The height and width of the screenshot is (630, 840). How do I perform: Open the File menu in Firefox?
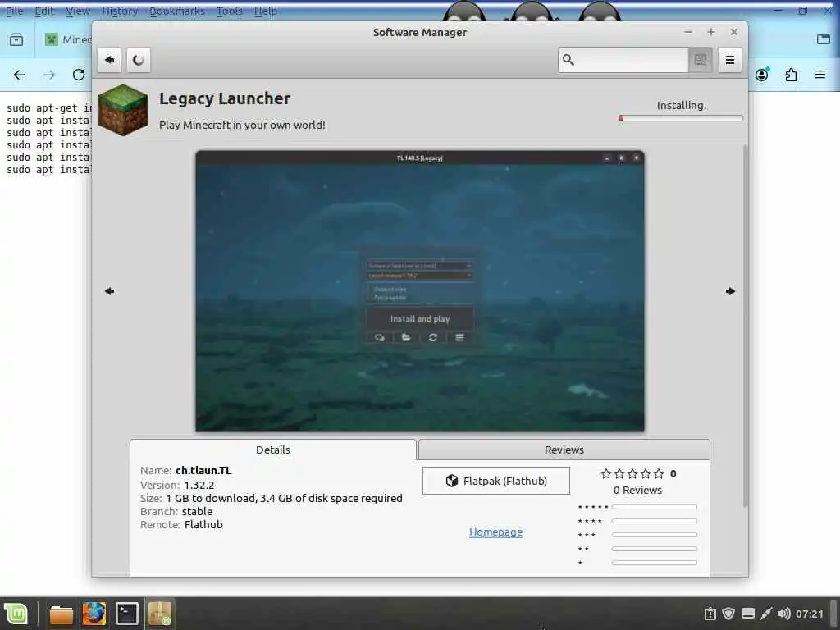(x=15, y=11)
